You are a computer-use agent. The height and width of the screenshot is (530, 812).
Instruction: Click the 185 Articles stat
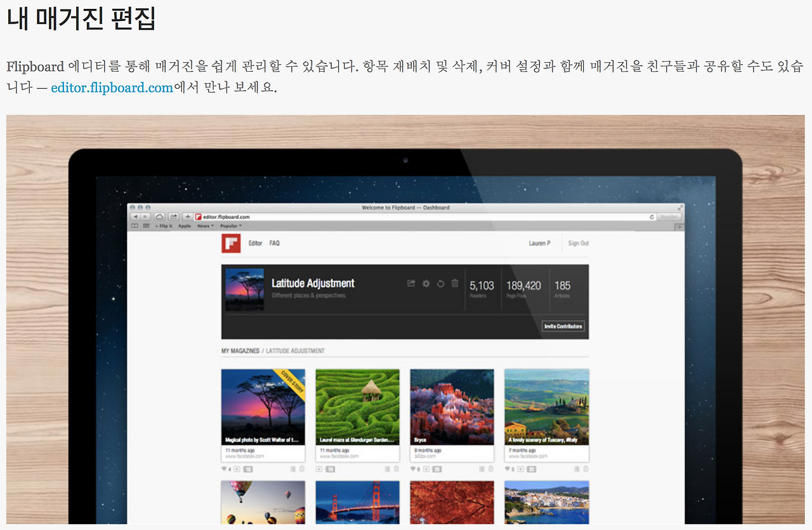563,289
